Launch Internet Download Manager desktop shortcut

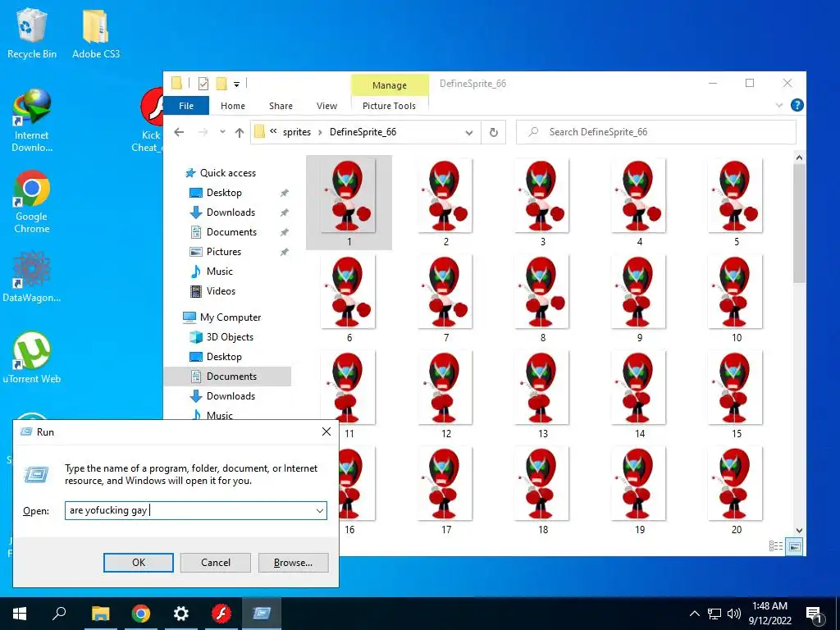tap(32, 121)
